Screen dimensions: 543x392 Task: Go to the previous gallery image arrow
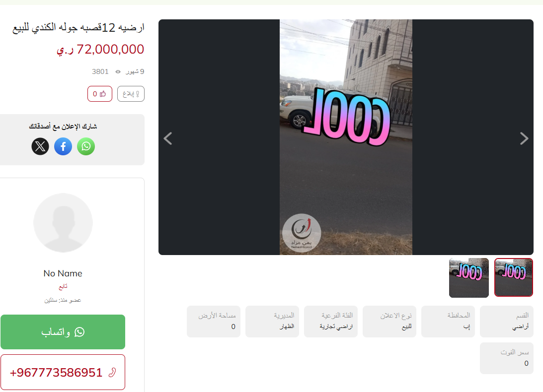coord(168,138)
